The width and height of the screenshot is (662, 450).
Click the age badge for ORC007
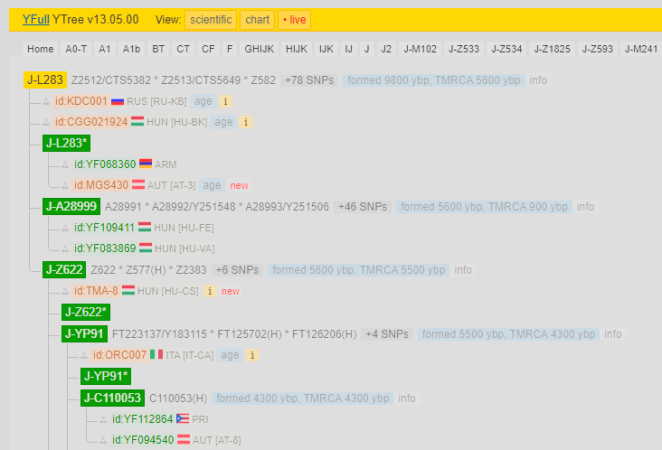pos(230,355)
